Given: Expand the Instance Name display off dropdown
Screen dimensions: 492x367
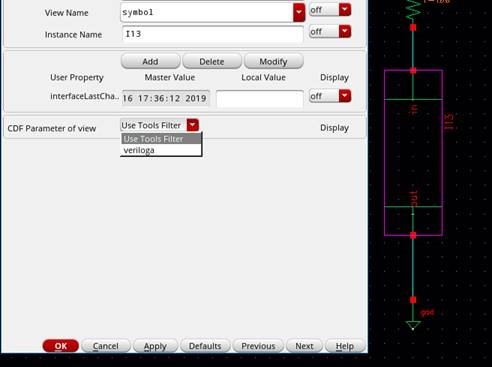Looking at the screenshot, I should click(x=345, y=32).
